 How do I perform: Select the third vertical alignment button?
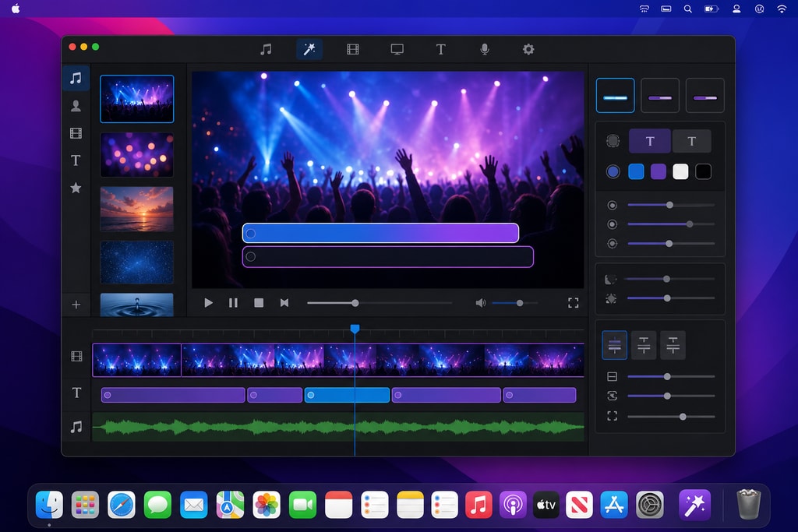673,345
